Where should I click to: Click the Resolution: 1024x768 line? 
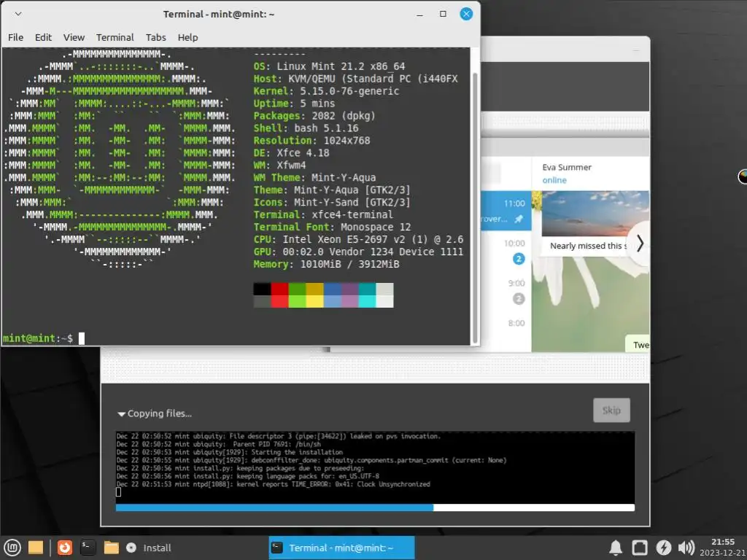coord(311,141)
